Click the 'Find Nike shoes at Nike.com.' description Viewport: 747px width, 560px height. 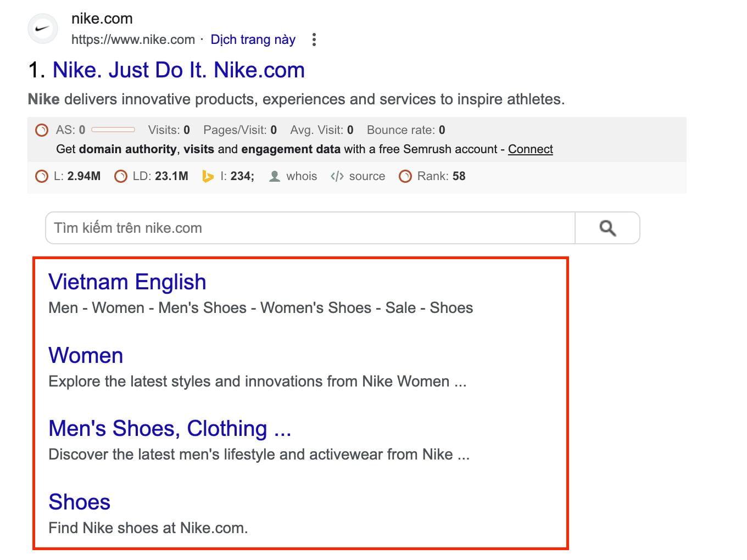(x=148, y=528)
